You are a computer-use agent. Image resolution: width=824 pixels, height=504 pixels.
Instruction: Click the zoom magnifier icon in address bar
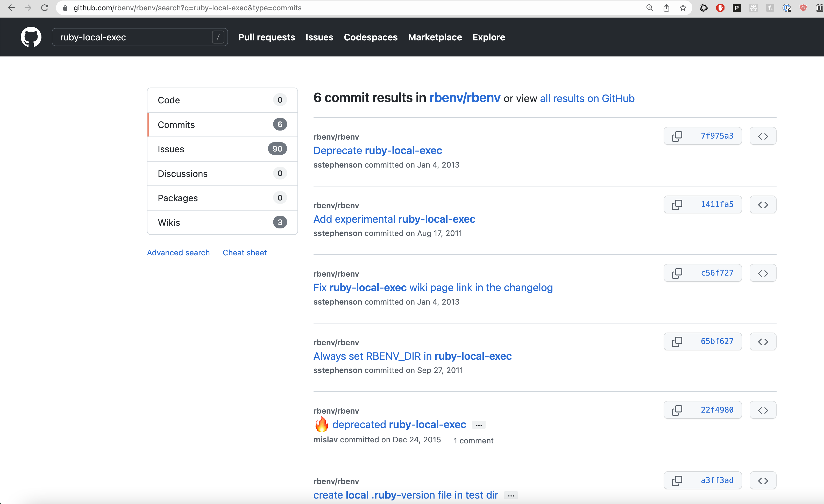(649, 8)
